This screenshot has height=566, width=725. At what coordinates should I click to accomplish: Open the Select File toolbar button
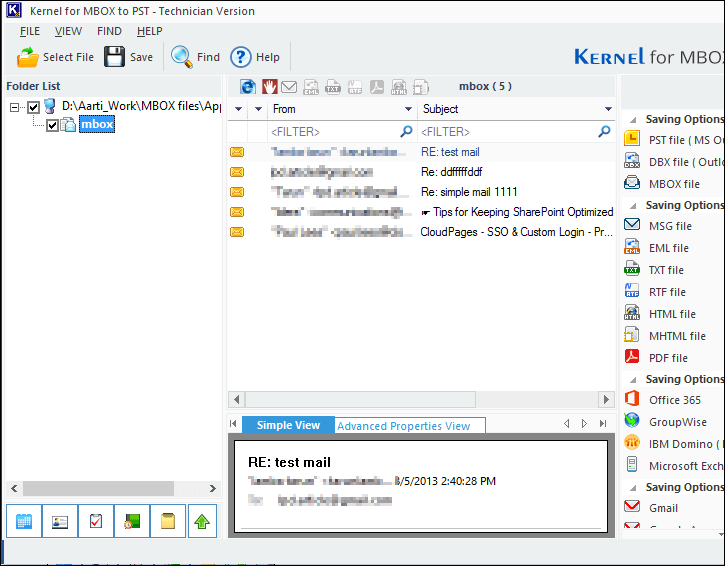tap(55, 57)
